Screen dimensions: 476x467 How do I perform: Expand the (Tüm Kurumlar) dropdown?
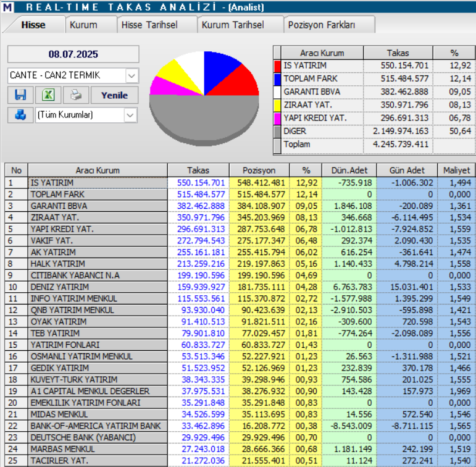tap(130, 115)
